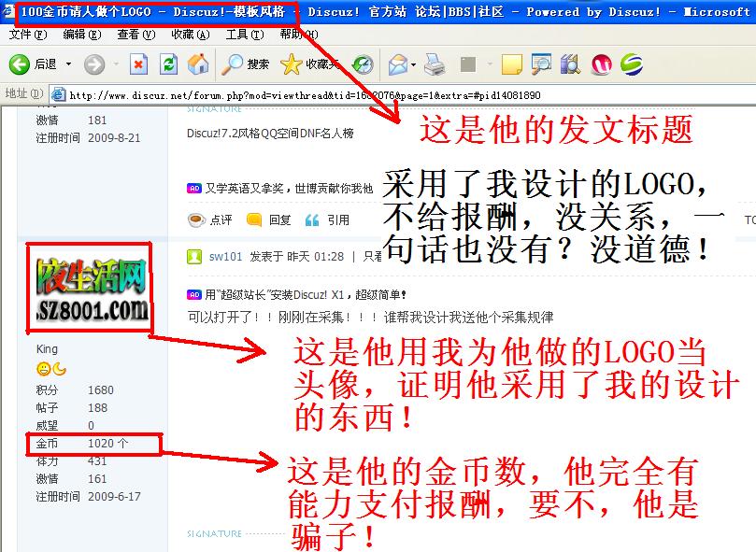Open the 工具(T) menu
The width and height of the screenshot is (756, 552).
pos(245,35)
